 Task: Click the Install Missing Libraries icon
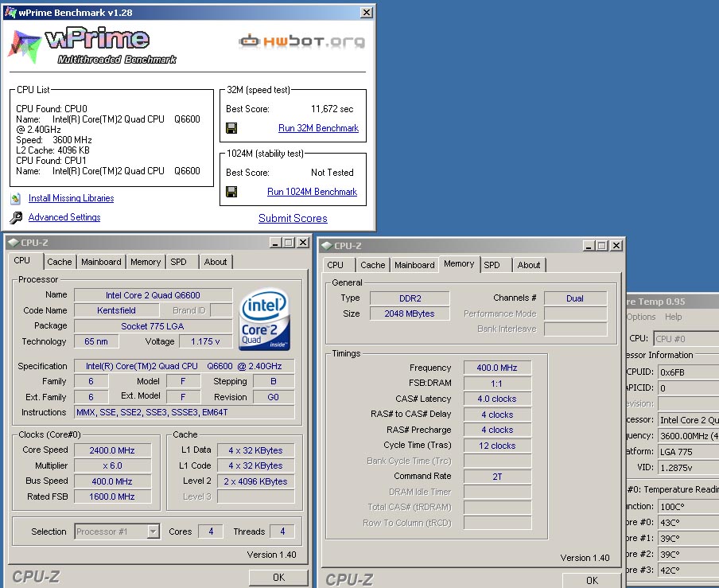(16, 199)
